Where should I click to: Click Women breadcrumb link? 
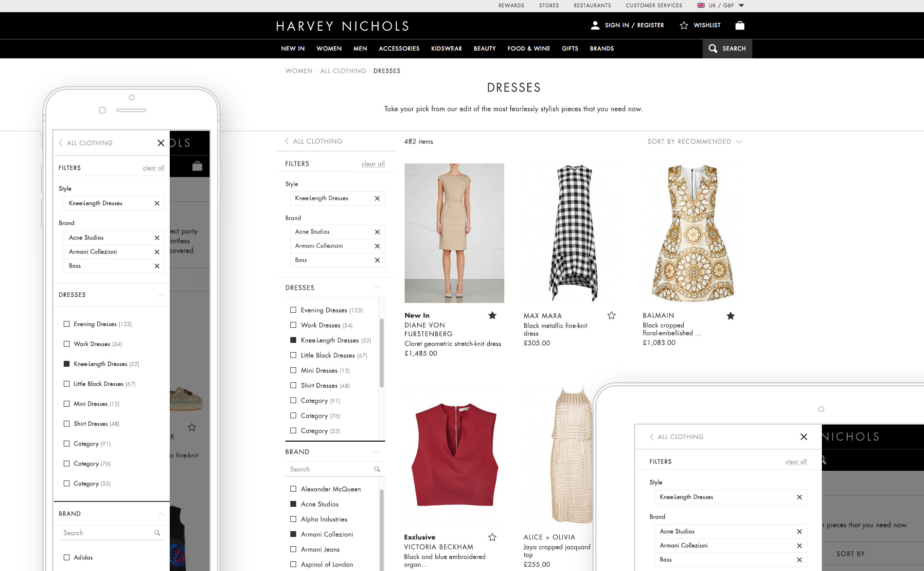299,71
